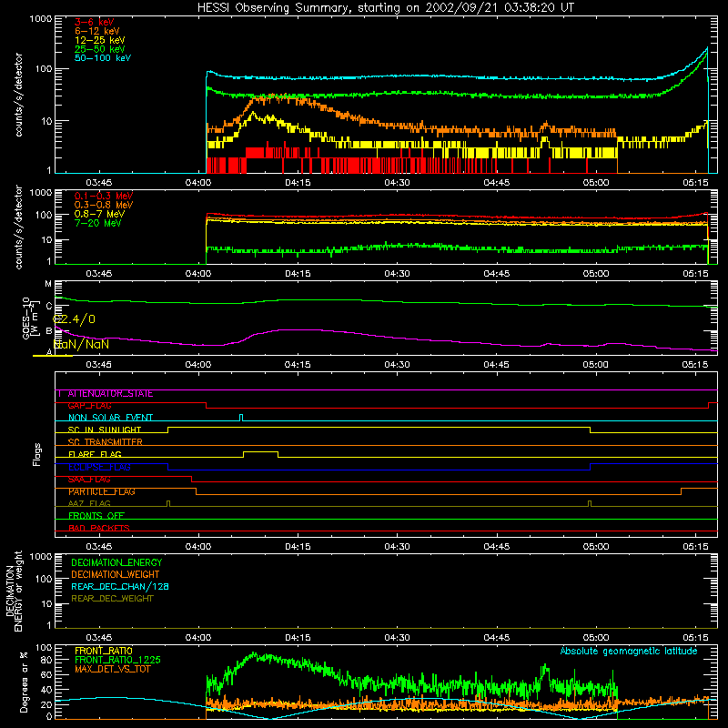Click the orange 0.3-0.8 MeV legend label
728x728 pixels.
tap(104, 205)
